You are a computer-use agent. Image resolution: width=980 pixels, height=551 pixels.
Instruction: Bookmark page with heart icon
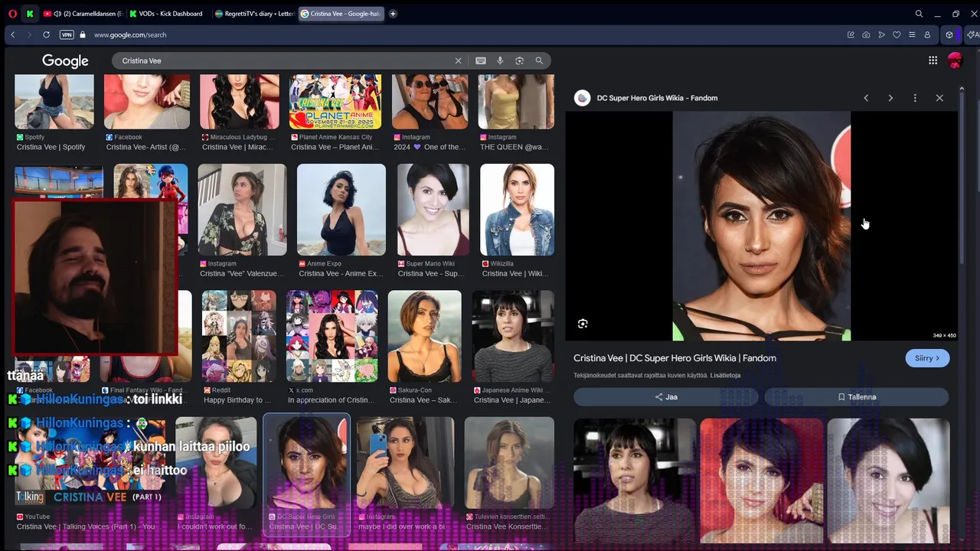click(x=897, y=34)
